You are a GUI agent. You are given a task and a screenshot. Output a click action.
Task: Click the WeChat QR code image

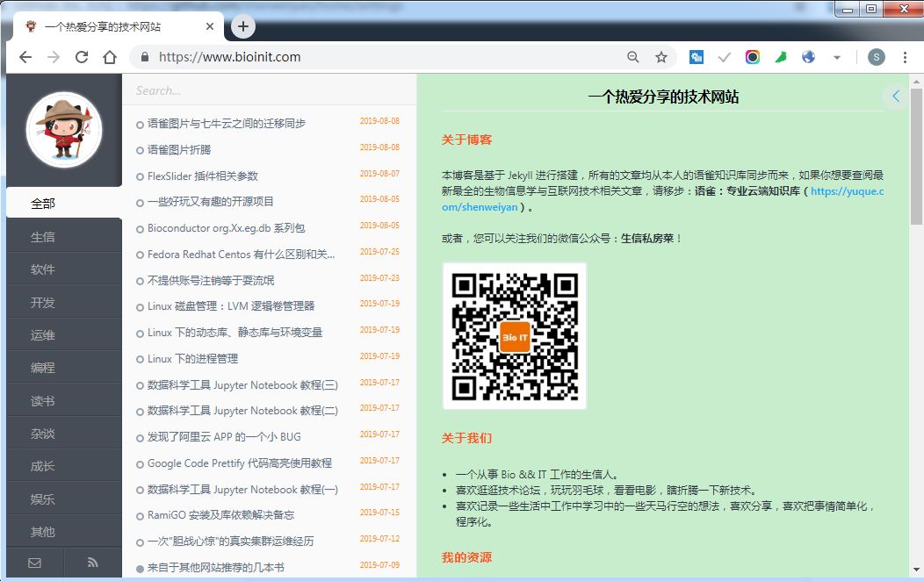coord(516,336)
